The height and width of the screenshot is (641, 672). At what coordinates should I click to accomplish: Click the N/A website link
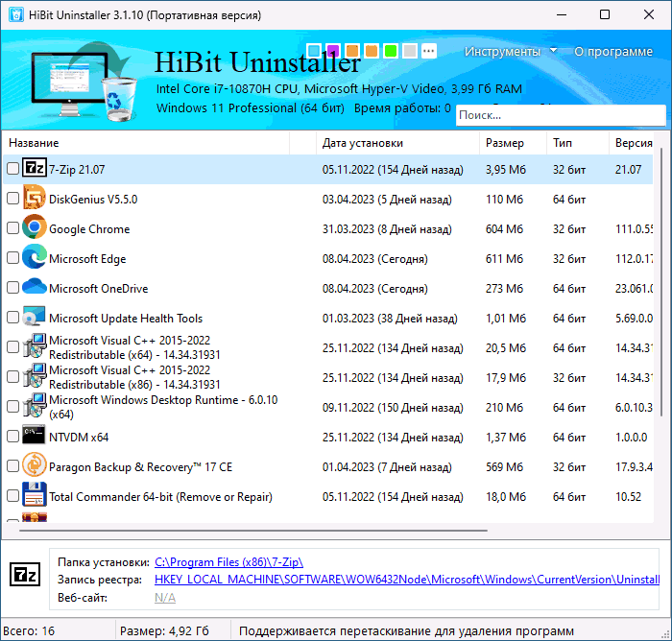tap(165, 597)
